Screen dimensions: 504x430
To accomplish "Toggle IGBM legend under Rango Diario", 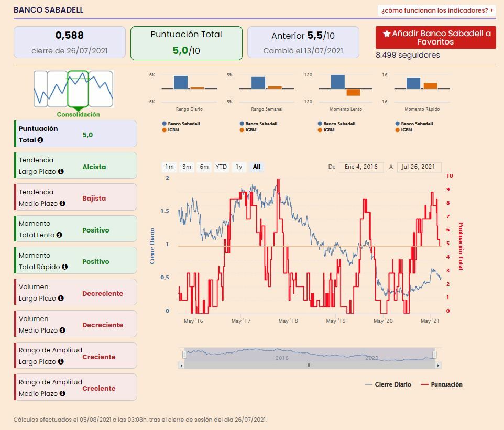I will (171, 130).
